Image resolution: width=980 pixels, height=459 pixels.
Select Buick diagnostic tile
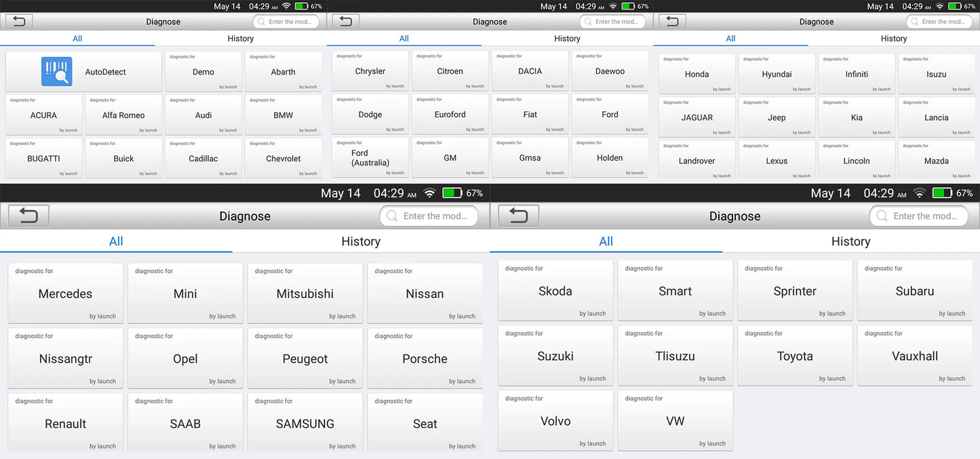(123, 158)
